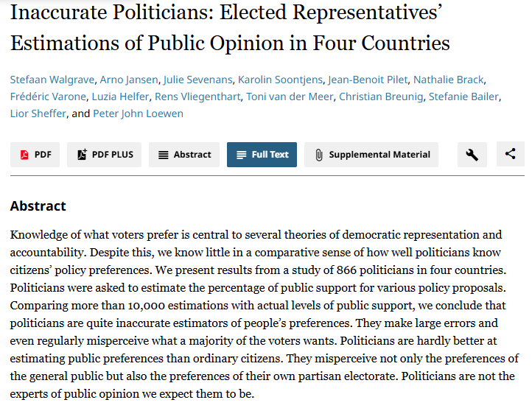Switch to the Full Text tab
The height and width of the screenshot is (411, 532).
(x=262, y=155)
